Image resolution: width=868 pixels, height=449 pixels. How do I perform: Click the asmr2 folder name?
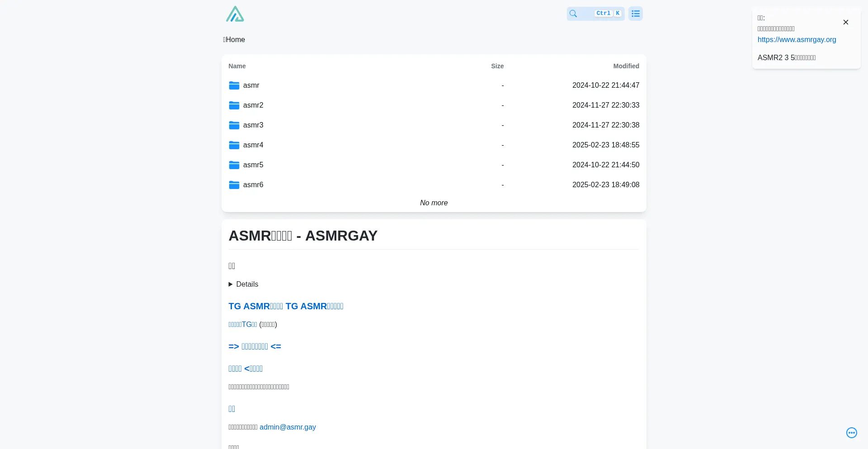point(253,105)
